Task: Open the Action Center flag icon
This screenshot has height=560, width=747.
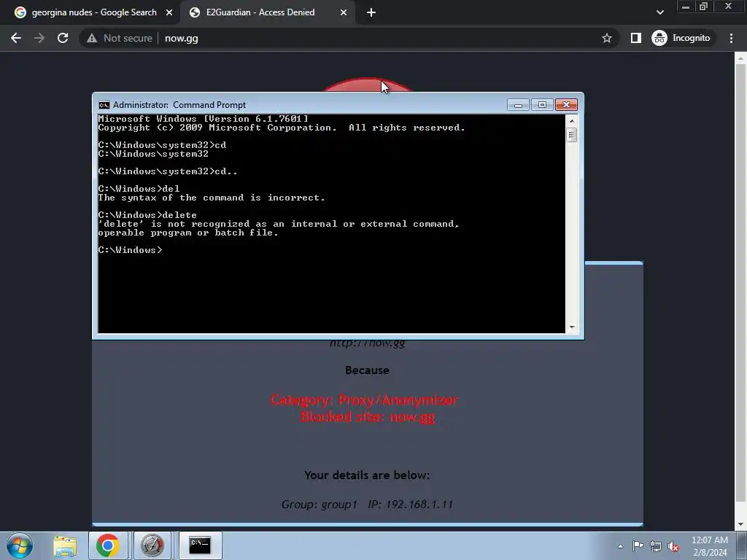Action: click(x=638, y=546)
